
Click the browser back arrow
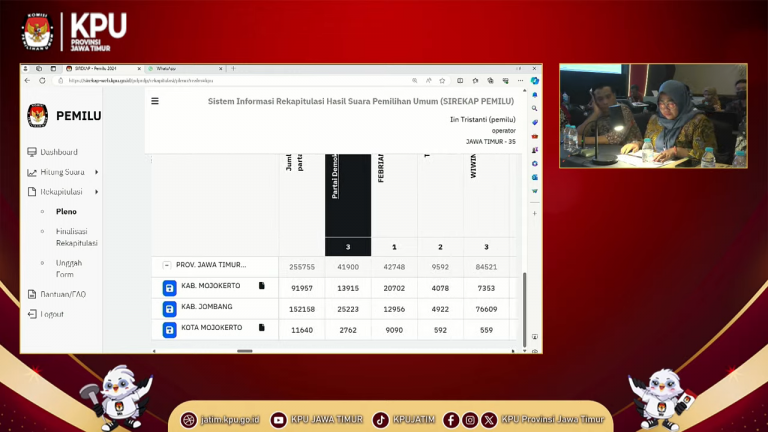[x=27, y=80]
